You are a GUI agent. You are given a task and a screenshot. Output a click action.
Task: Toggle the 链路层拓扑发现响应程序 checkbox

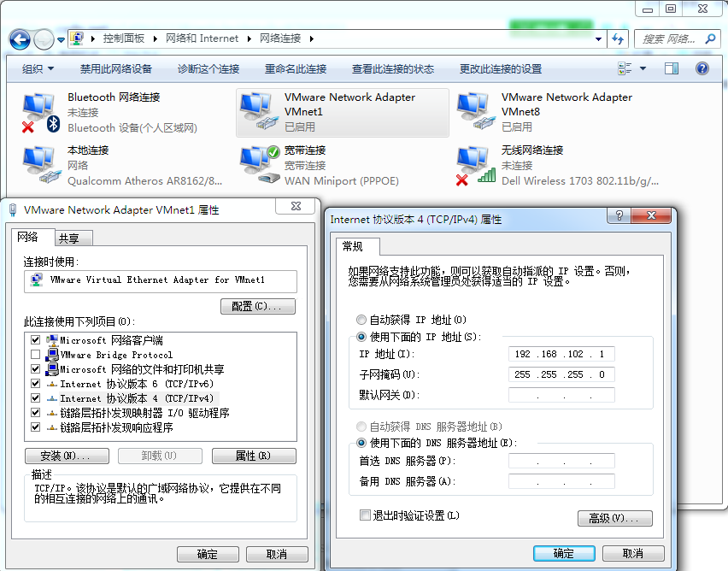click(35, 427)
